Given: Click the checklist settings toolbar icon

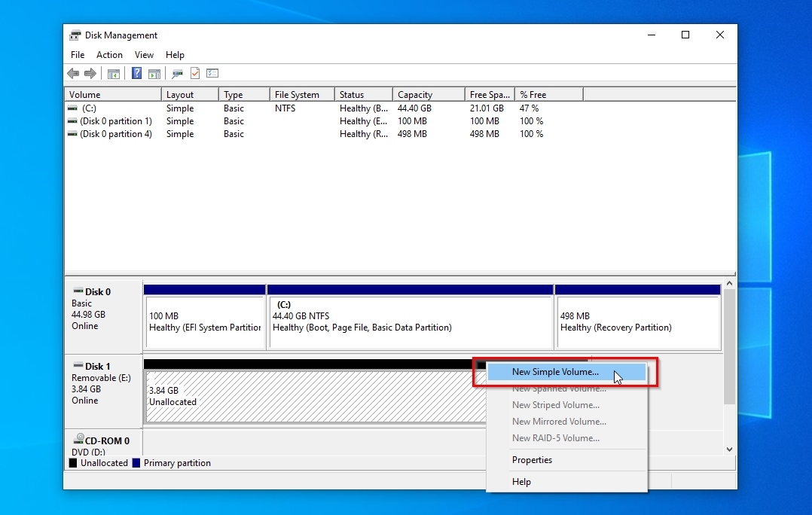Looking at the screenshot, I should click(x=212, y=74).
